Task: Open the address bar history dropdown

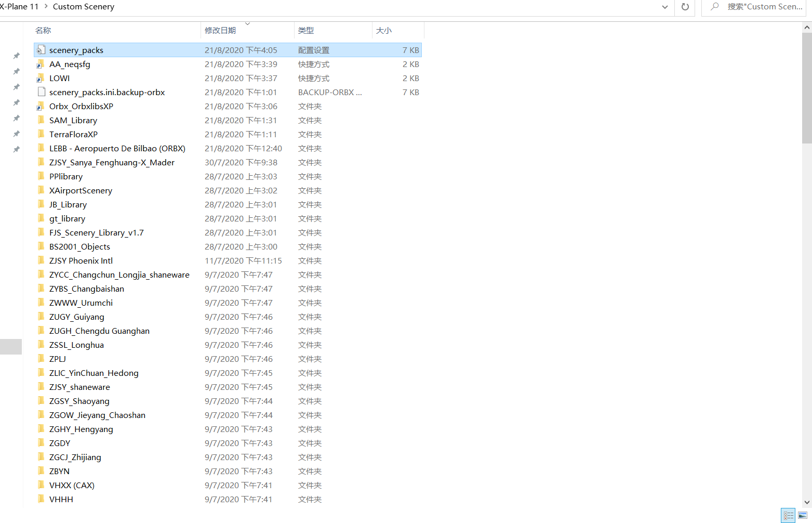Action: coord(665,7)
